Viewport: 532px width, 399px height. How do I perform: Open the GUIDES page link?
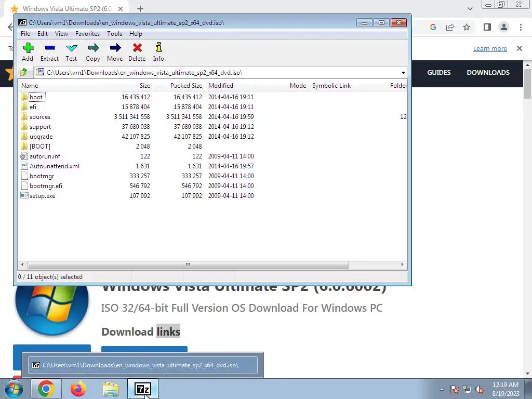(438, 72)
